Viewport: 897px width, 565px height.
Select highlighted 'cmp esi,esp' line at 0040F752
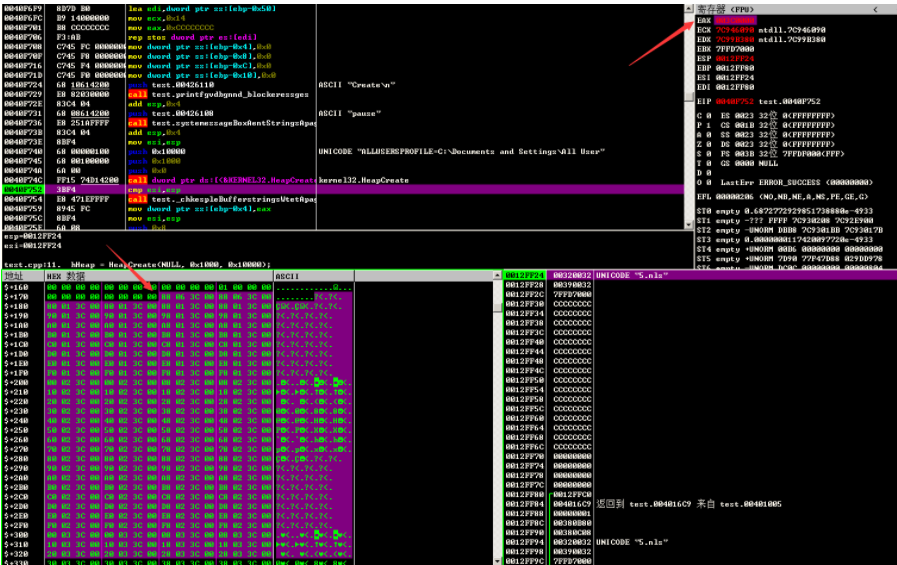point(343,189)
